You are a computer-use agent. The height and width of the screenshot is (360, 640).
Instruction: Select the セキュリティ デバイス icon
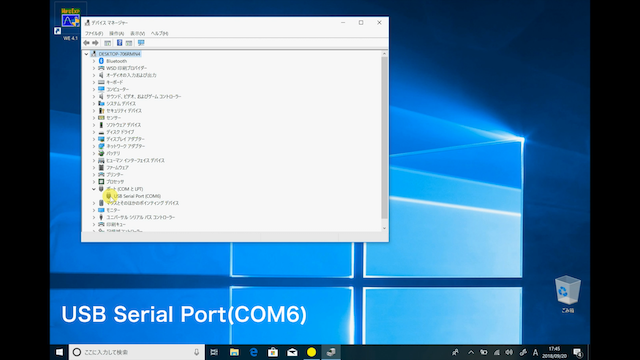point(101,111)
